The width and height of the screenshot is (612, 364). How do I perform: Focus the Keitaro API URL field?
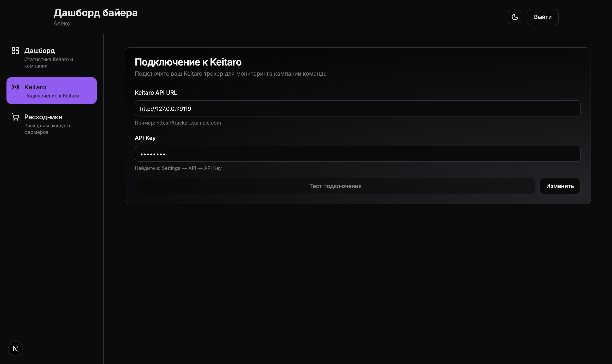357,108
